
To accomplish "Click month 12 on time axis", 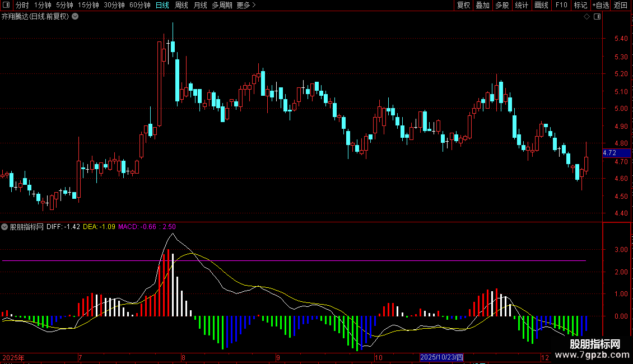I will coord(545,357).
